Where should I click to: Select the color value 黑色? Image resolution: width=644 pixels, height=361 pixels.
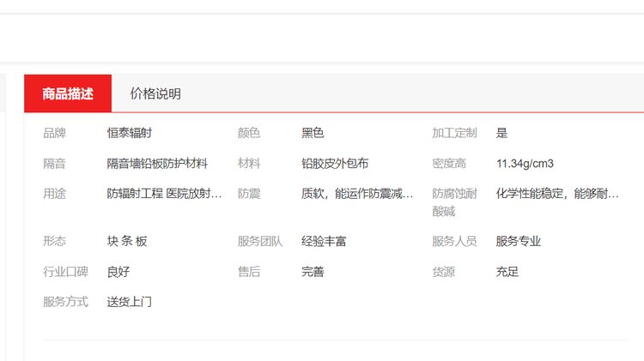coord(313,133)
